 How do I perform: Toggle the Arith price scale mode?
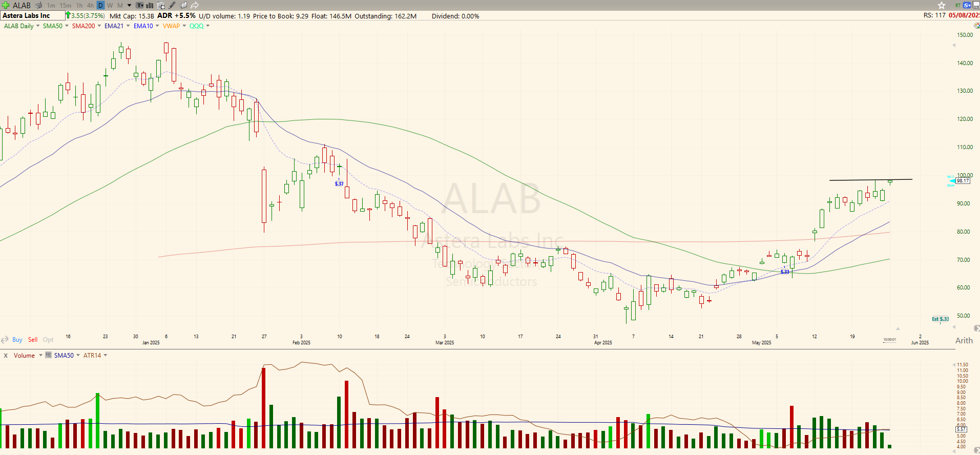tap(964, 340)
